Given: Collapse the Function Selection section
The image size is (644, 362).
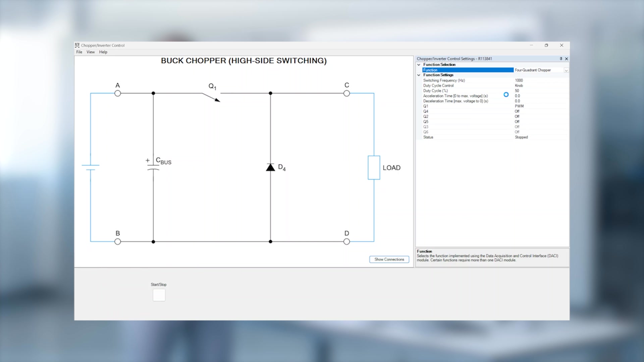Looking at the screenshot, I should 419,65.
